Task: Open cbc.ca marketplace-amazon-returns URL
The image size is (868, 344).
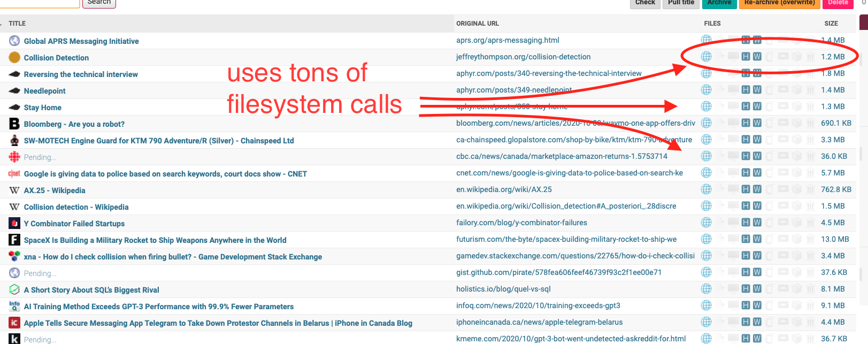Action: coord(562,156)
